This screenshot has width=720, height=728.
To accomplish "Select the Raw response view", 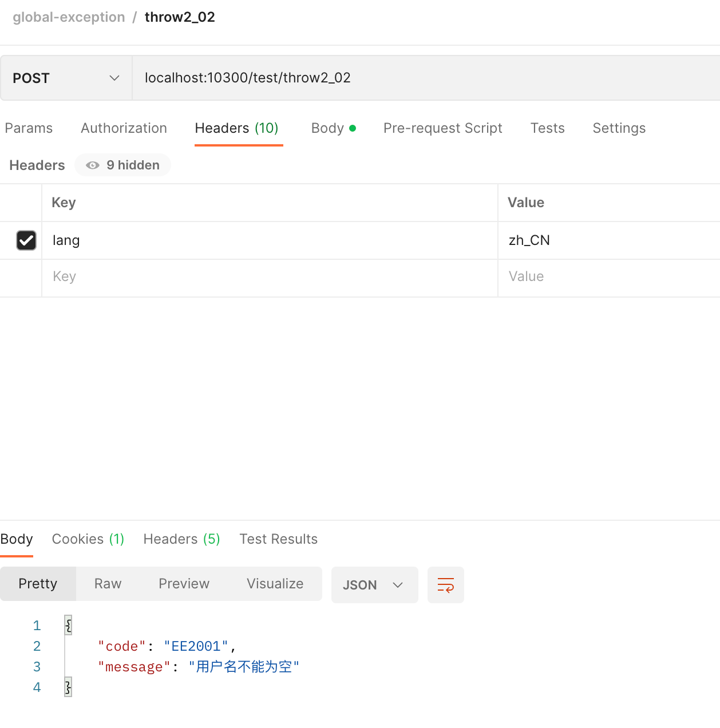I will click(108, 584).
